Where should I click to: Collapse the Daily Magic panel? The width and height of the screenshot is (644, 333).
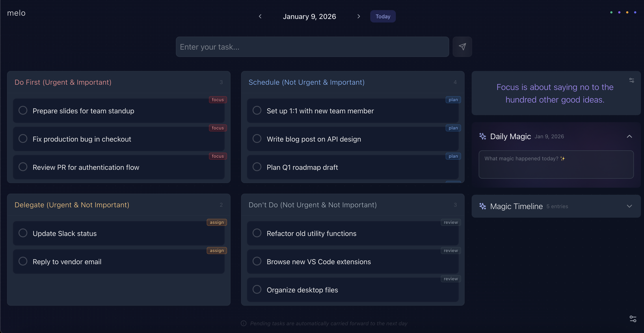[x=629, y=136]
